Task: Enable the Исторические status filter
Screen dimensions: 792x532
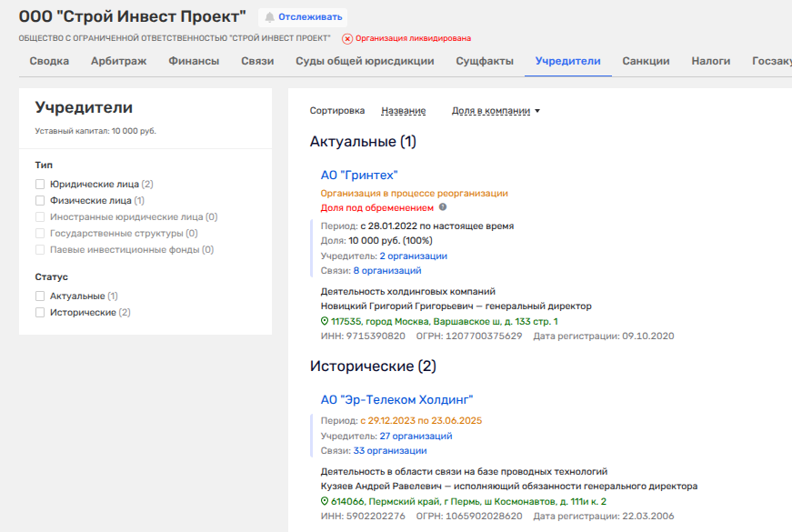Action: (x=40, y=313)
